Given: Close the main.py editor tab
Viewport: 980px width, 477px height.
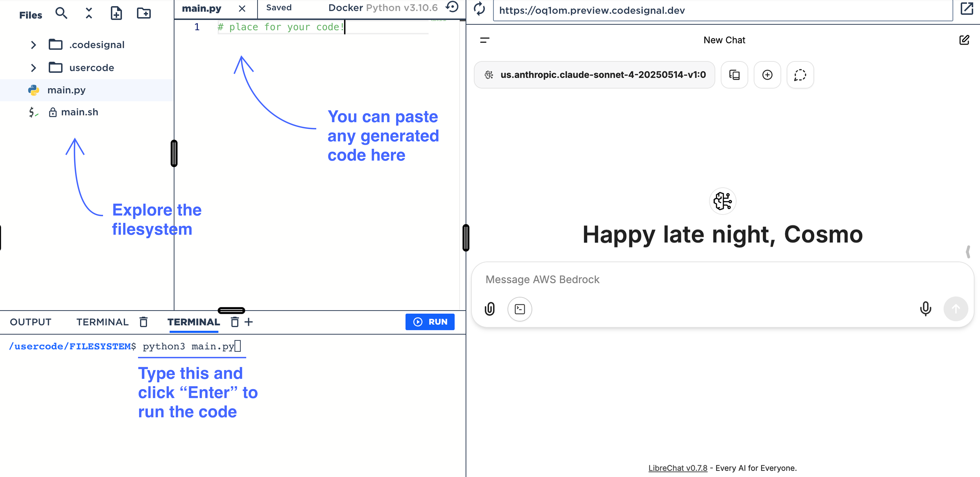Looking at the screenshot, I should tap(242, 8).
